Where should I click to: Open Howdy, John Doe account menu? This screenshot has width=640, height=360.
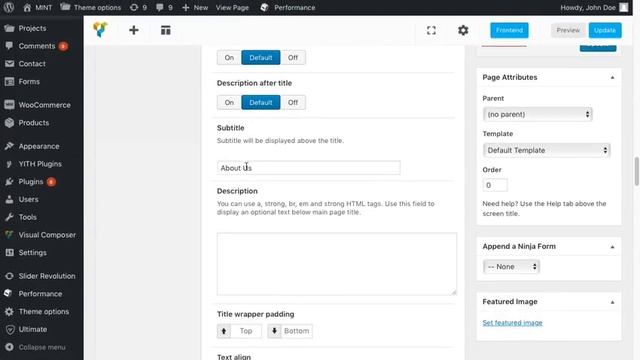pos(594,7)
